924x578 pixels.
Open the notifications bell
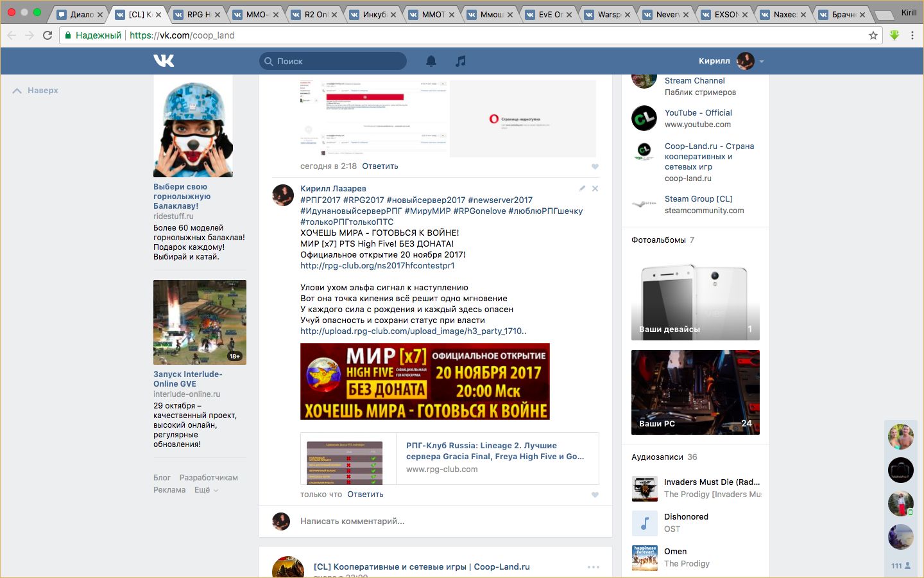[431, 61]
